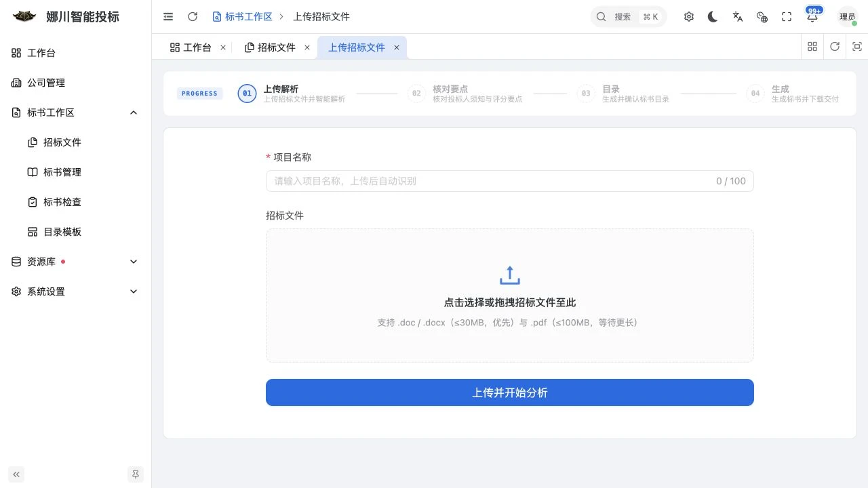Open 公司管理 in the sidebar
This screenshot has height=488, width=868.
[x=76, y=83]
